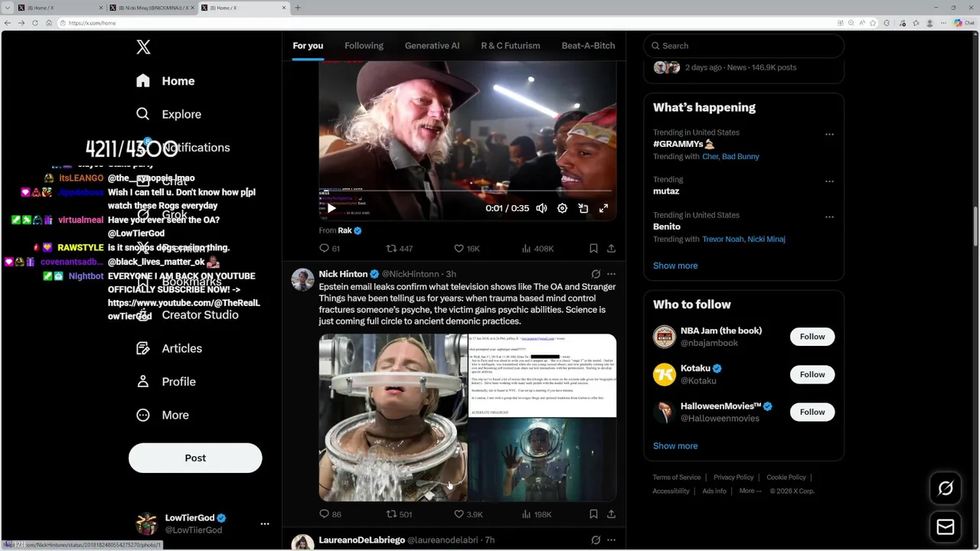Screen dimensions: 980x551
Task: Click the video progress bar
Action: [467, 191]
